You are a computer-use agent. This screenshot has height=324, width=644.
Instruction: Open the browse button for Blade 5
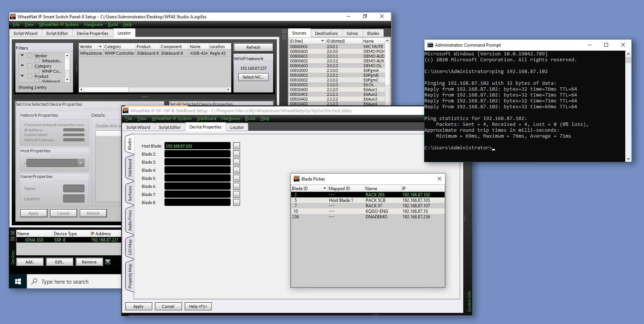(236, 178)
